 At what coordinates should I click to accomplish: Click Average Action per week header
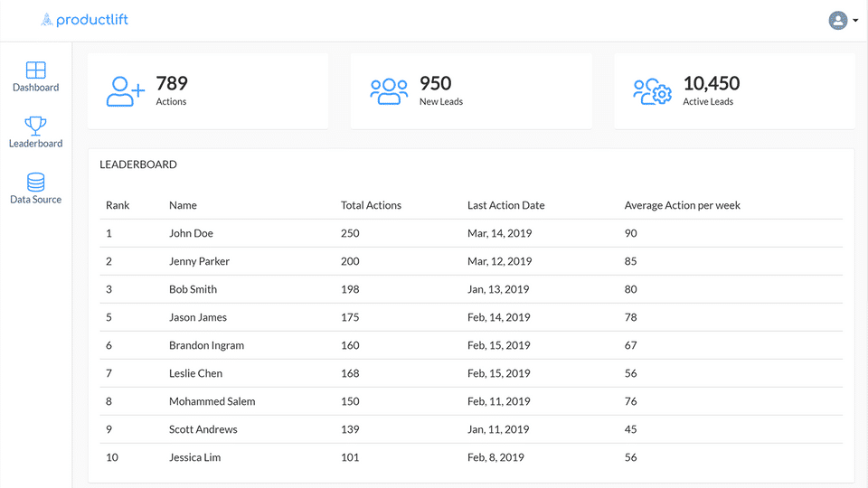(682, 205)
